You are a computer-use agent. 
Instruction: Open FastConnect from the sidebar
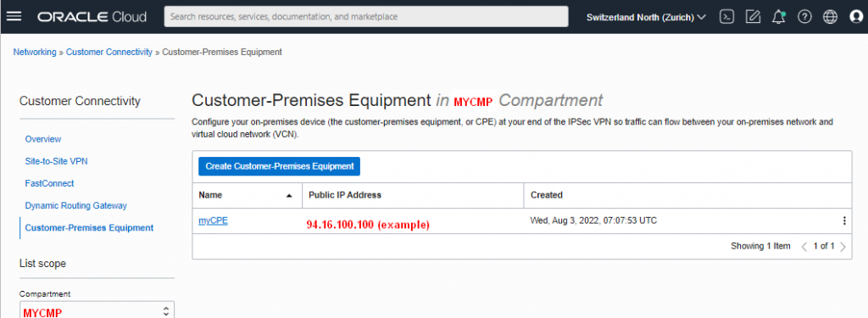(49, 183)
